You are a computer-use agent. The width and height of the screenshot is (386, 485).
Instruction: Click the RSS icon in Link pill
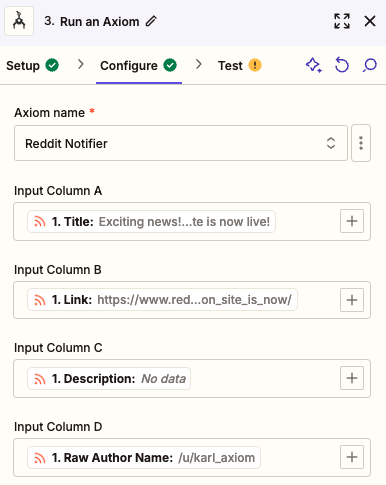click(x=40, y=300)
